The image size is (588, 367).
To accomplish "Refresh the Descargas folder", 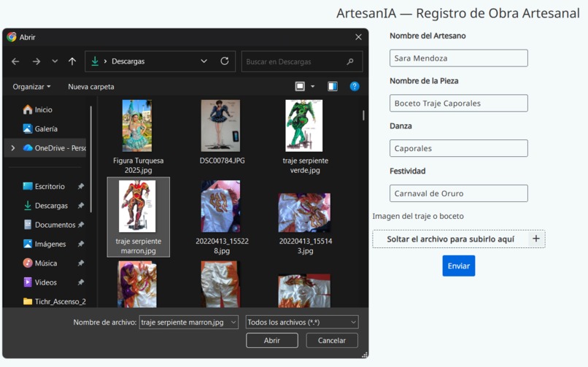I will point(225,61).
